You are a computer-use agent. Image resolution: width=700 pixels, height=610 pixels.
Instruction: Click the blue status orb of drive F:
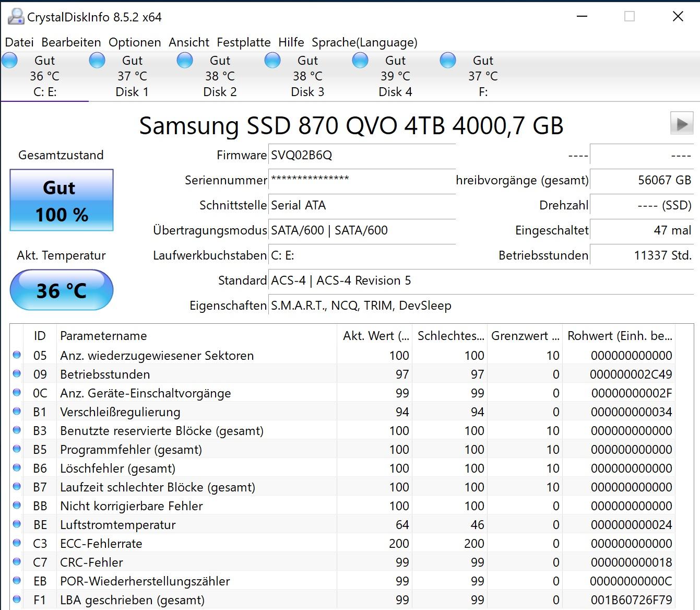coord(448,61)
